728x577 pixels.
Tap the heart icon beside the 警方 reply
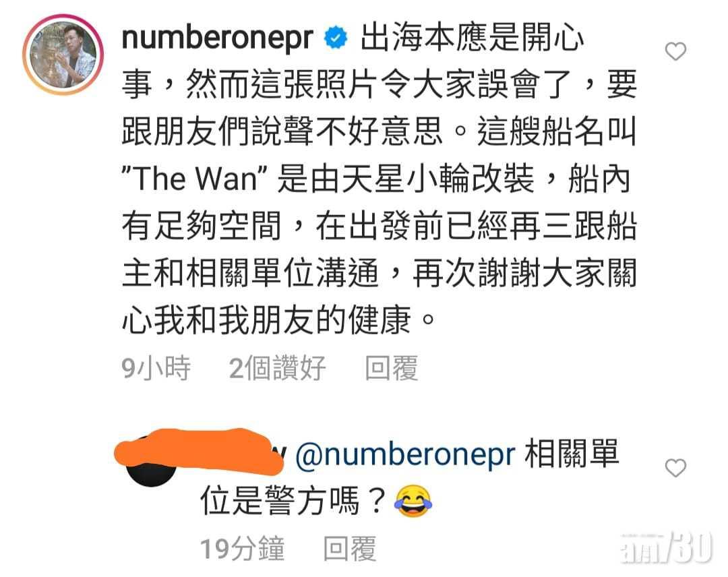[x=675, y=467]
